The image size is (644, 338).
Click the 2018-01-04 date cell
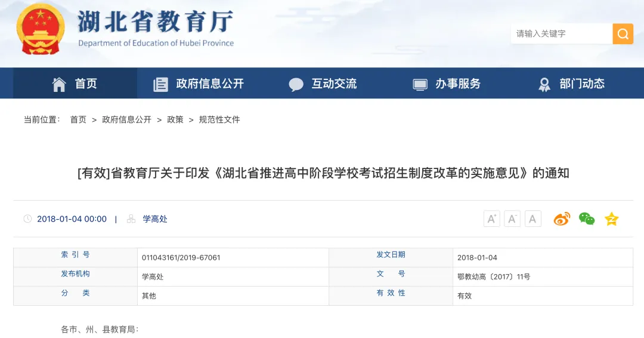point(477,258)
